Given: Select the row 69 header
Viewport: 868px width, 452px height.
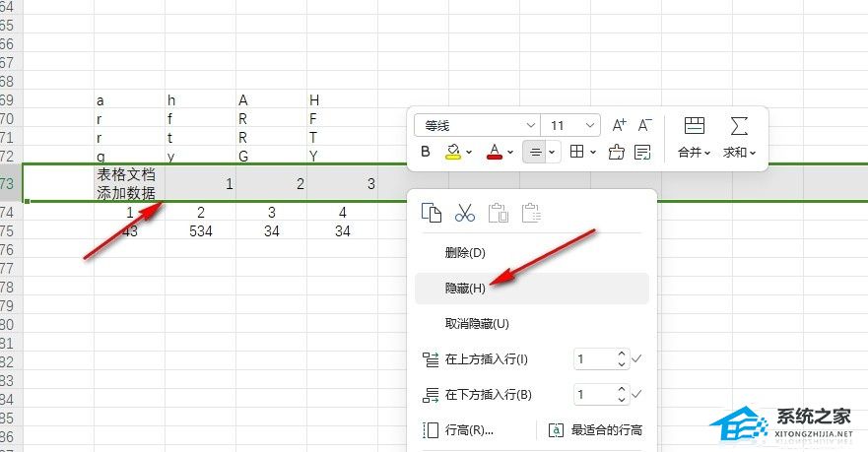Looking at the screenshot, I should point(10,99).
